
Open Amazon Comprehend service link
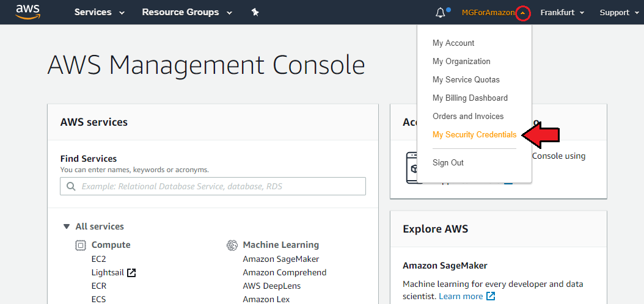[285, 272]
